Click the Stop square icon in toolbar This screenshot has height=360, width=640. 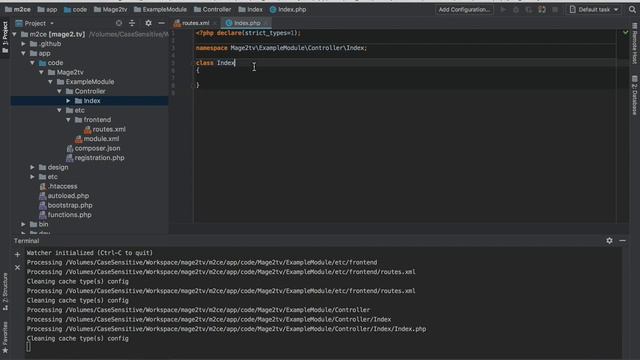(555, 9)
